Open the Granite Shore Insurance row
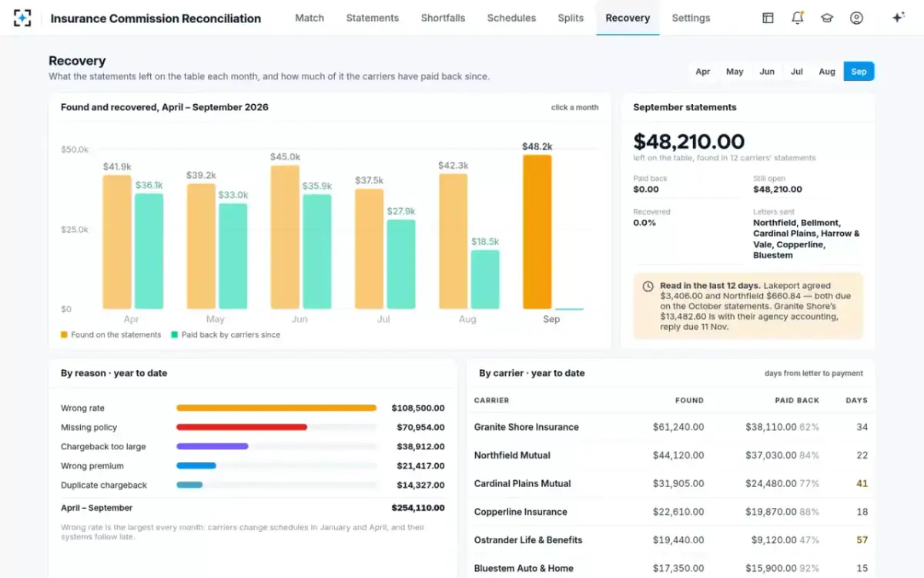 671,427
